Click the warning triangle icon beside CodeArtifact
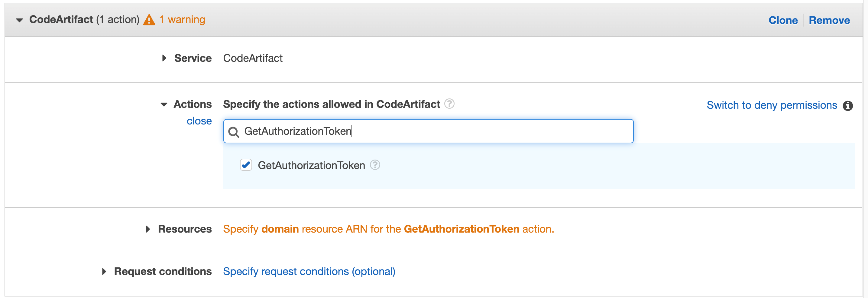 tap(150, 20)
